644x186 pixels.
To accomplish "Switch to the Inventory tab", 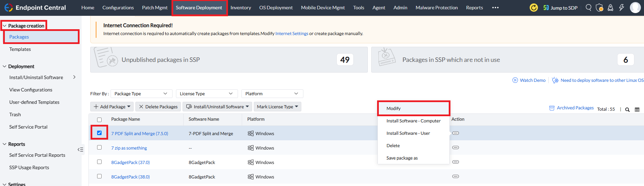I will [241, 8].
